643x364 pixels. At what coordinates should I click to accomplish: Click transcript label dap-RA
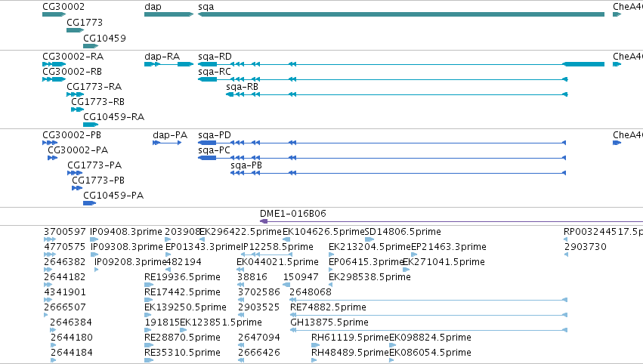[x=162, y=56]
